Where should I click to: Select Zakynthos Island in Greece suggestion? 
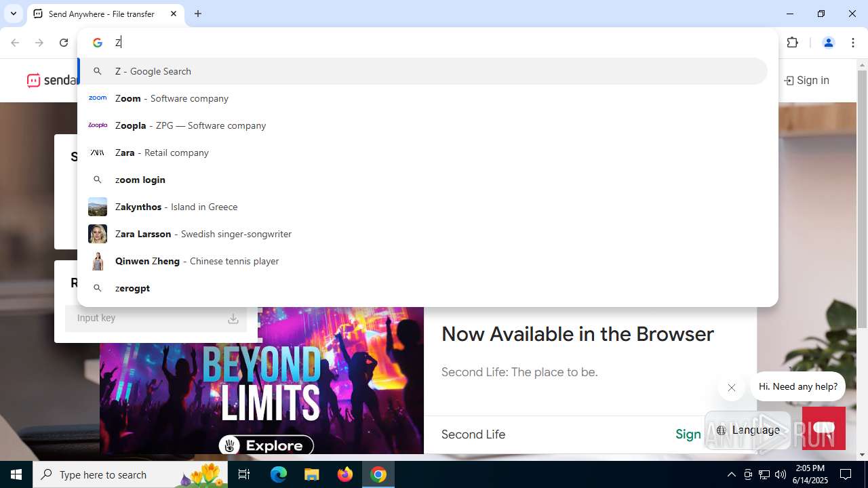(x=422, y=207)
